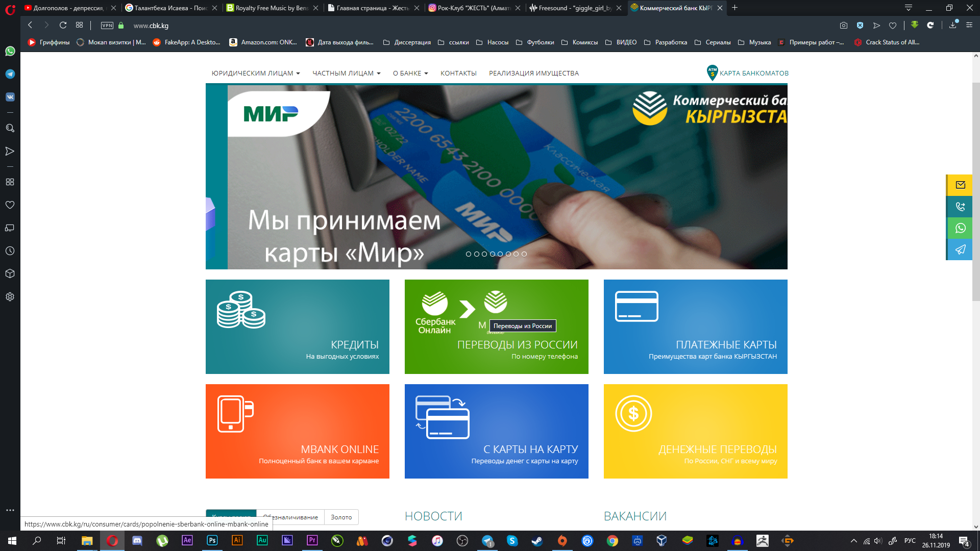Image resolution: width=980 pixels, height=551 pixels.
Task: Toggle the VPN badge in address bar
Action: (x=107, y=26)
